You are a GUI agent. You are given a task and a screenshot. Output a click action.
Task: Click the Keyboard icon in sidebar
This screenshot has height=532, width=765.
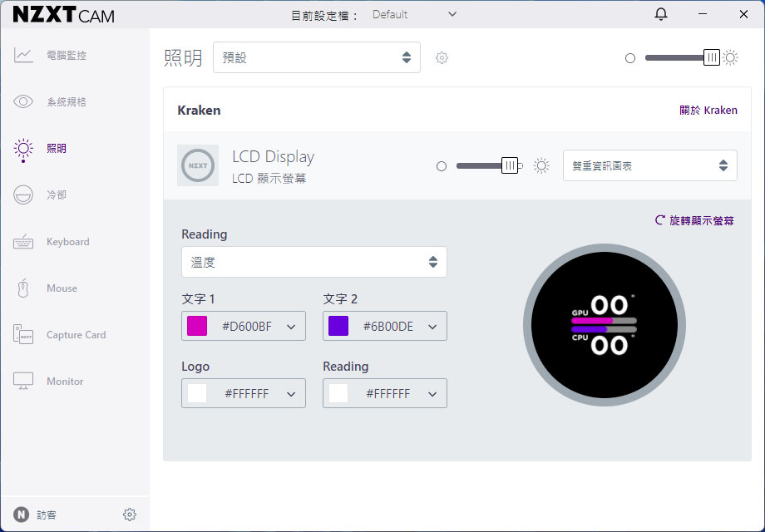coord(23,241)
